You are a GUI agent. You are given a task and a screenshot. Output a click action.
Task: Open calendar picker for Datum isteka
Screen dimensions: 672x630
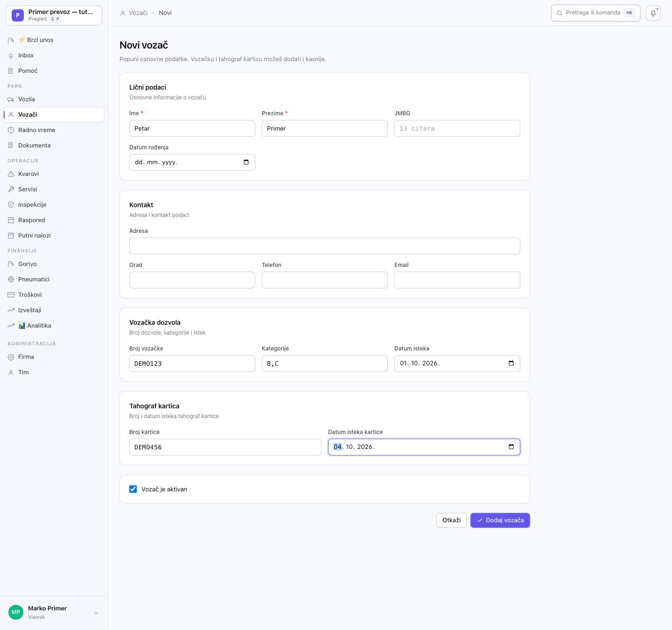pyautogui.click(x=511, y=364)
